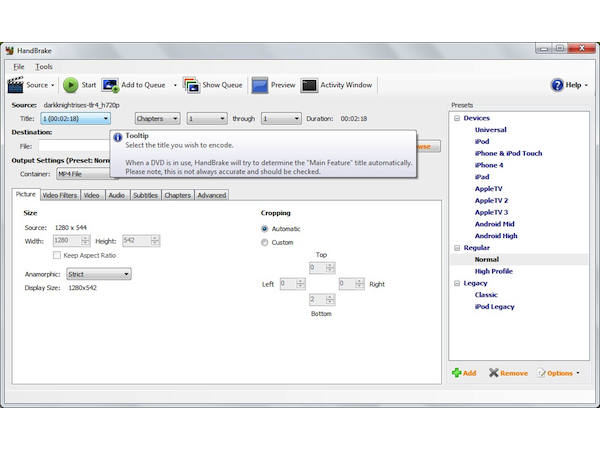The width and height of the screenshot is (600, 450).
Task: Click the blue Help question mark icon
Action: coord(557,85)
